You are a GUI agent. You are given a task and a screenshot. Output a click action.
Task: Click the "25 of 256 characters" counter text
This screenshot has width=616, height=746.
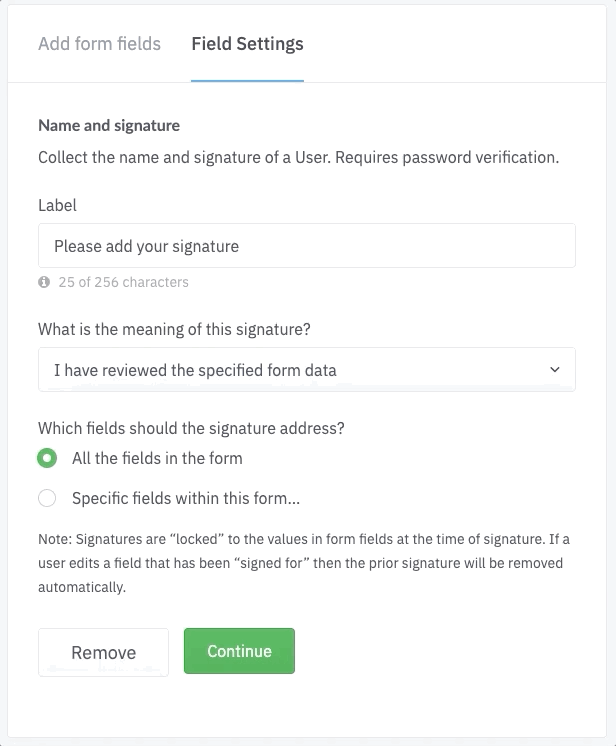pyautogui.click(x=123, y=282)
